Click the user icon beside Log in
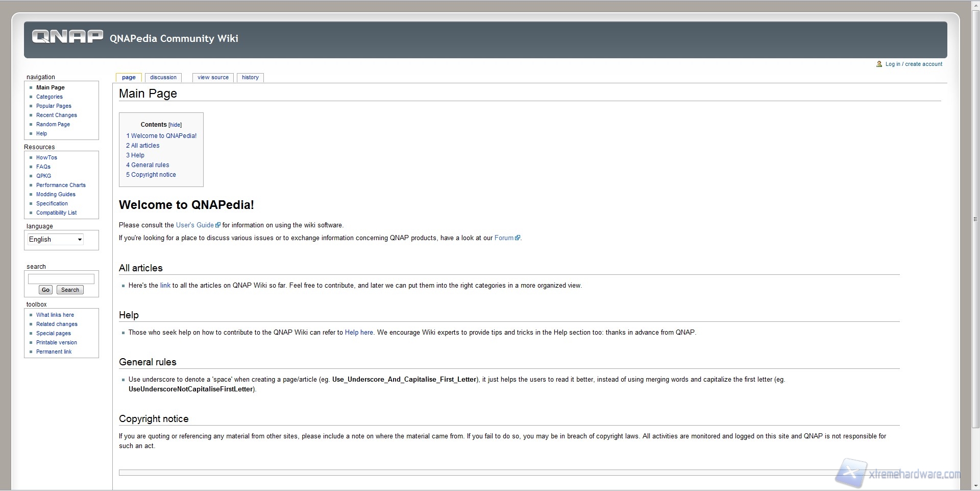980x491 pixels. coord(879,64)
